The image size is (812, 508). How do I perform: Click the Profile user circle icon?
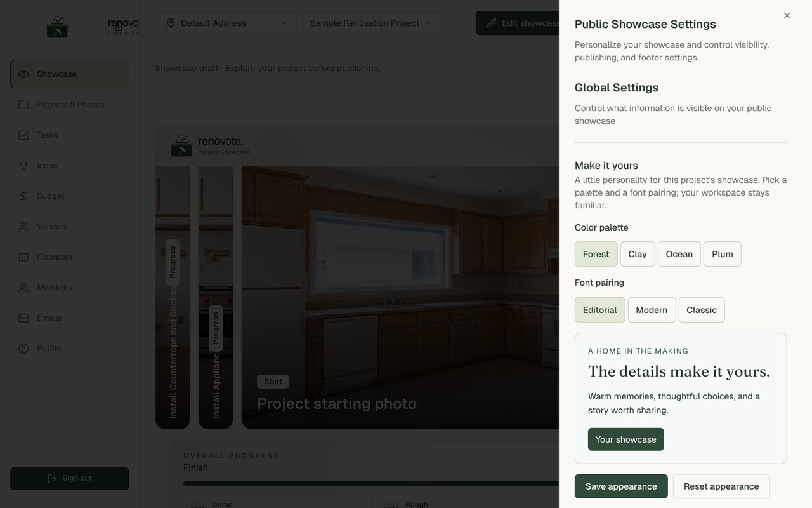pos(23,349)
